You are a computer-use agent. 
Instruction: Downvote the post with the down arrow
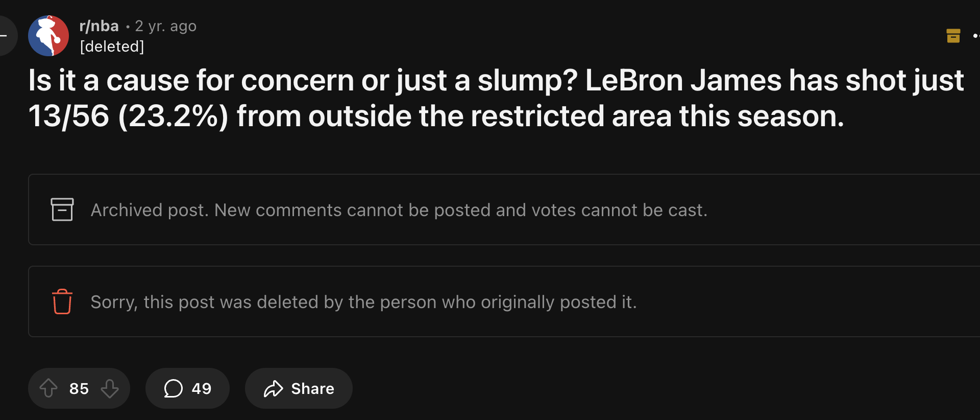pos(110,388)
